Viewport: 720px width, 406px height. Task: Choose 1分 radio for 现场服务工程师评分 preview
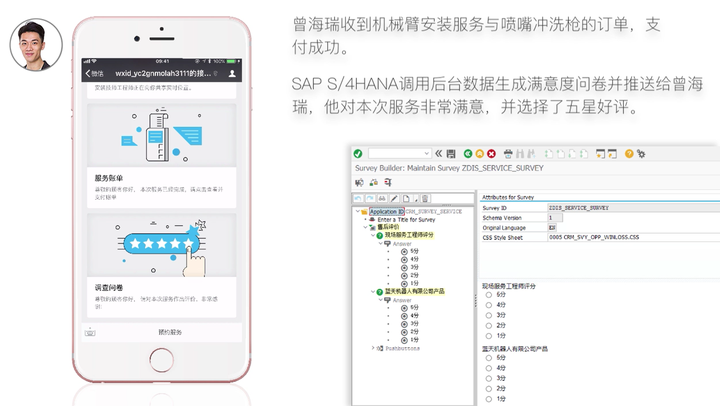489,336
